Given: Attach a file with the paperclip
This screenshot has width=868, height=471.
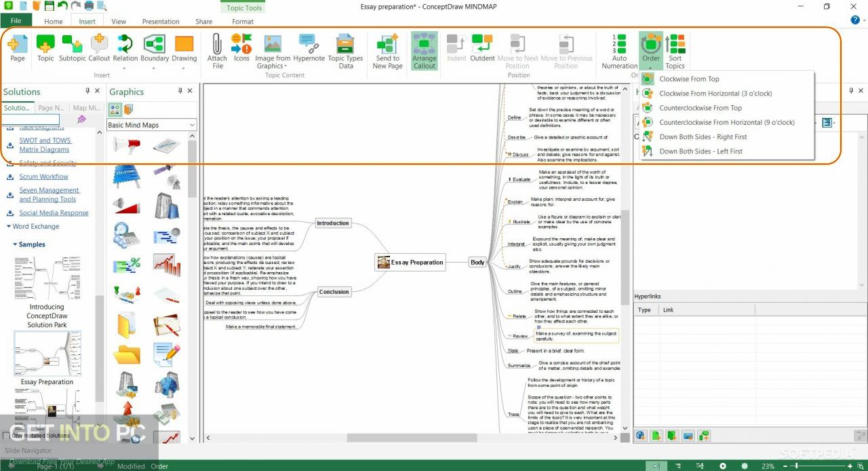Looking at the screenshot, I should (217, 52).
